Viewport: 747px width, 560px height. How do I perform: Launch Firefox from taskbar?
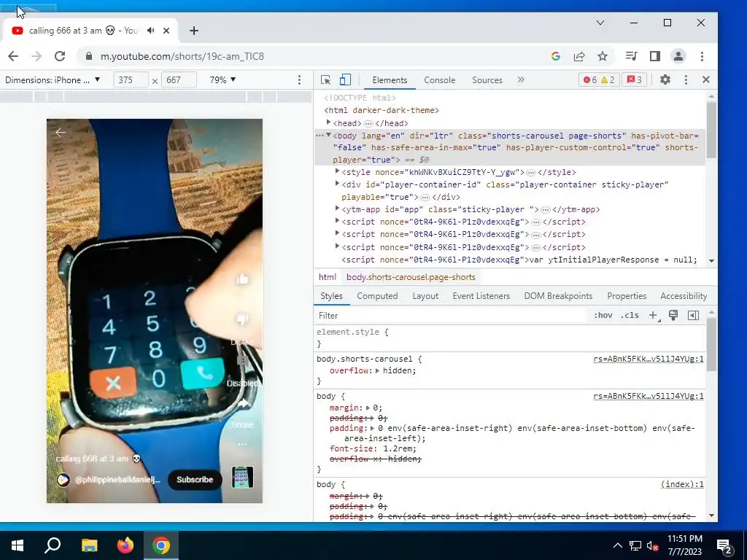click(x=125, y=545)
